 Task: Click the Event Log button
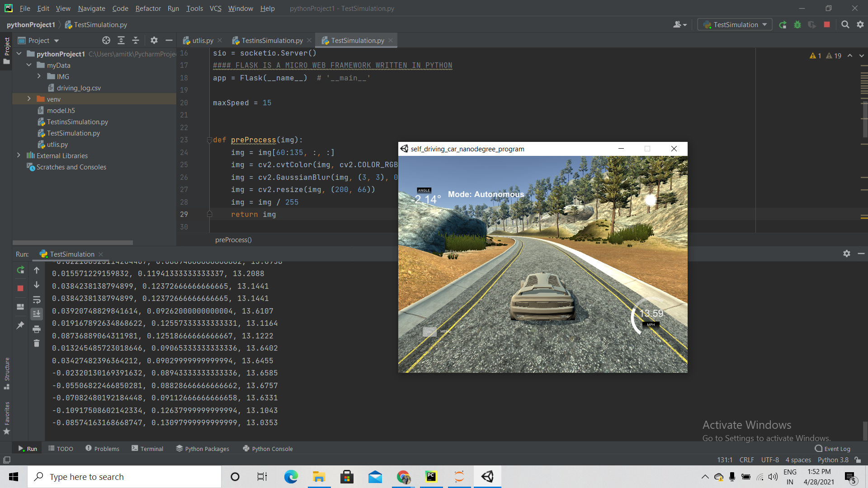(x=832, y=448)
